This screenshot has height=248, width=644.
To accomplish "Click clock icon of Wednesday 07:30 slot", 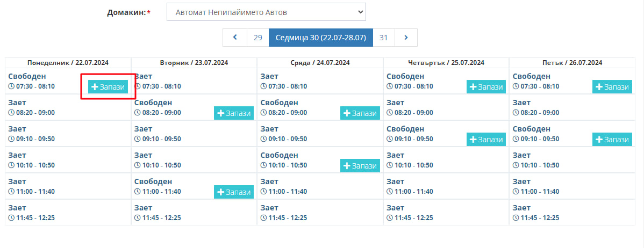I will [263, 86].
